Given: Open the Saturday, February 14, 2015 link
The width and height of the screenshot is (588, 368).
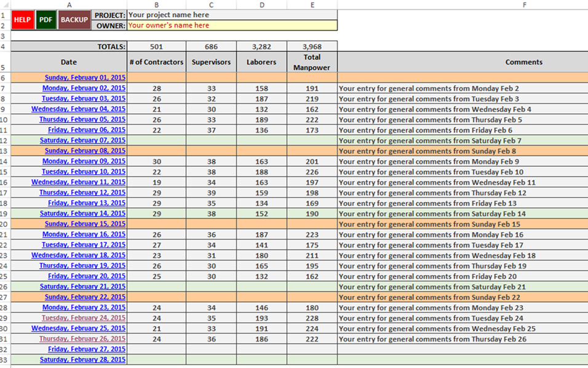Looking at the screenshot, I should [x=82, y=214].
